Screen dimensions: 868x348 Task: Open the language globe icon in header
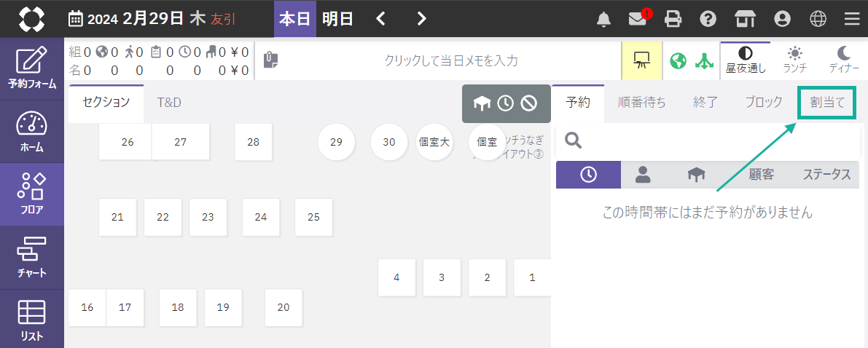click(818, 19)
